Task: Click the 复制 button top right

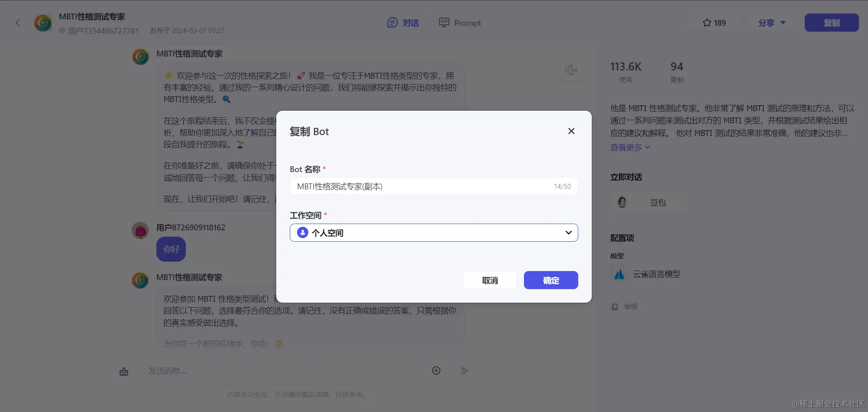Action: tap(831, 23)
